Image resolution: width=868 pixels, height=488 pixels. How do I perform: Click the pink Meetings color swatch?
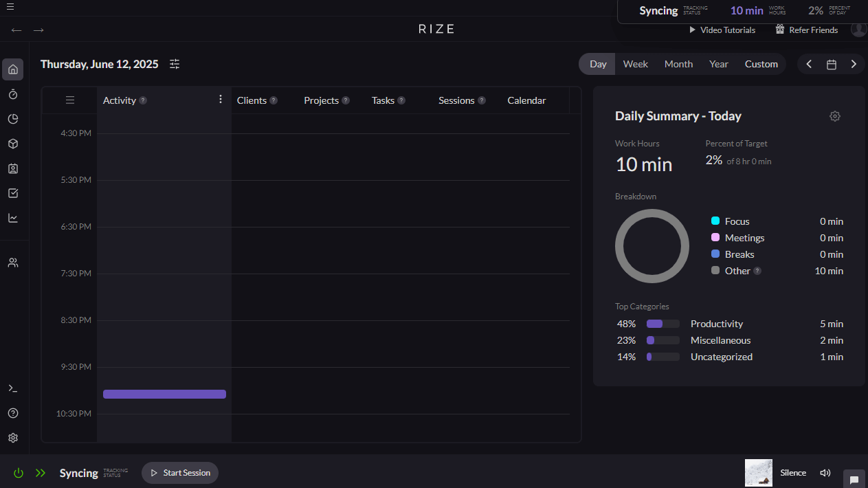pos(715,237)
